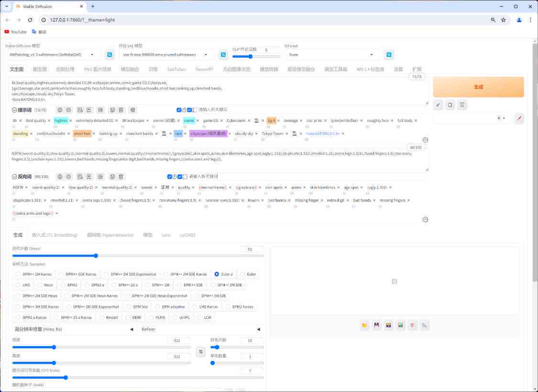The height and width of the screenshot is (392, 538).
Task: Switch to the LyCORIS sub-tab
Action: click(x=187, y=235)
